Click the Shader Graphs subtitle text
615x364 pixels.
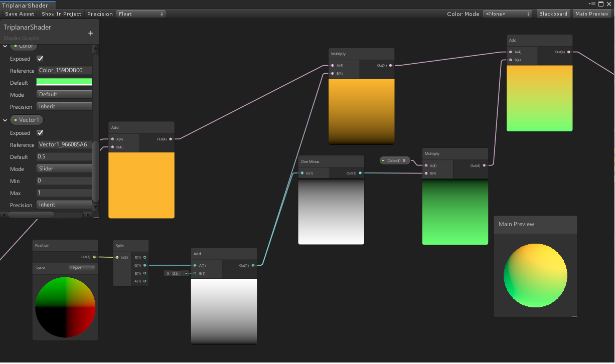(x=22, y=38)
